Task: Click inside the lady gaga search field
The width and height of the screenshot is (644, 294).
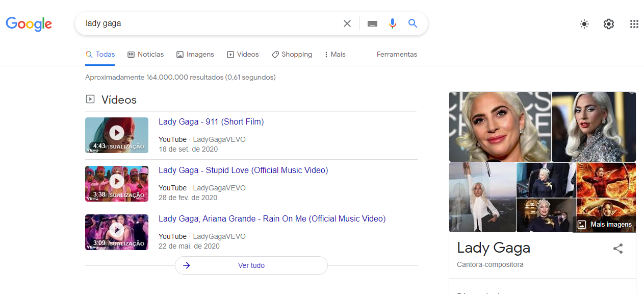Action: point(209,23)
